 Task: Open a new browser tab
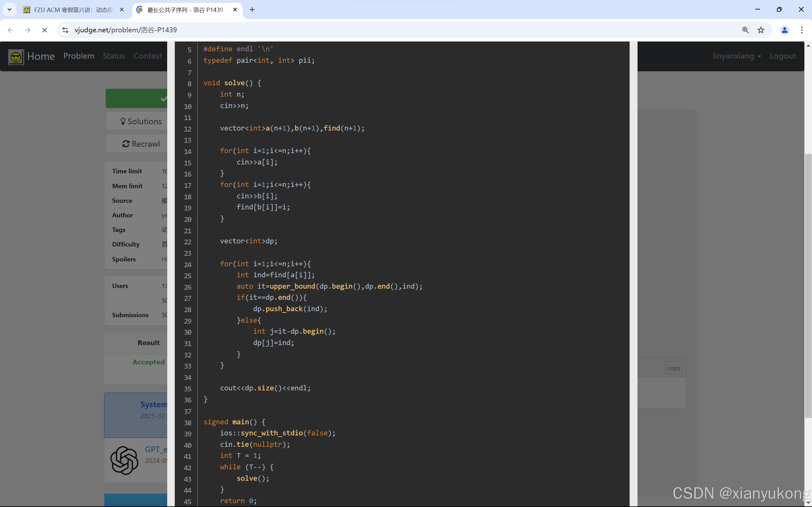252,10
